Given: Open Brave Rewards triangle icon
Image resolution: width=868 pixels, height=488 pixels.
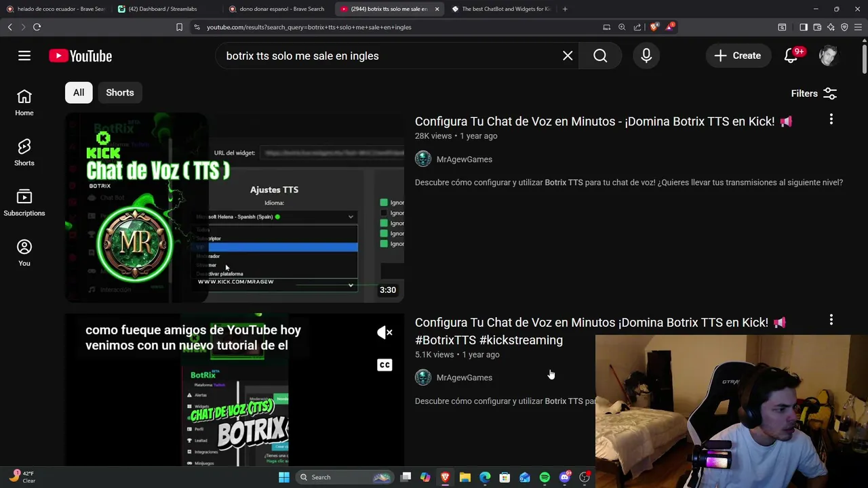Looking at the screenshot, I should coord(670,27).
